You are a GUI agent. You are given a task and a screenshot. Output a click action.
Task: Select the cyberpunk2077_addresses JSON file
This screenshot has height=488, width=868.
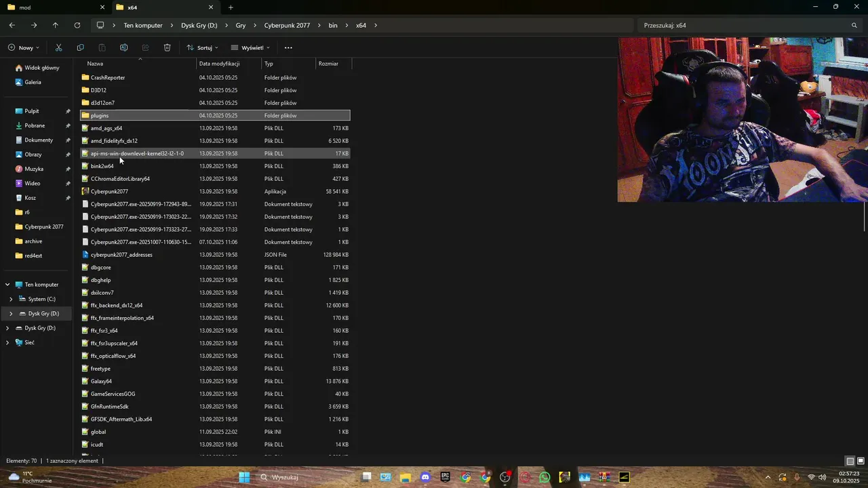tap(215, 255)
